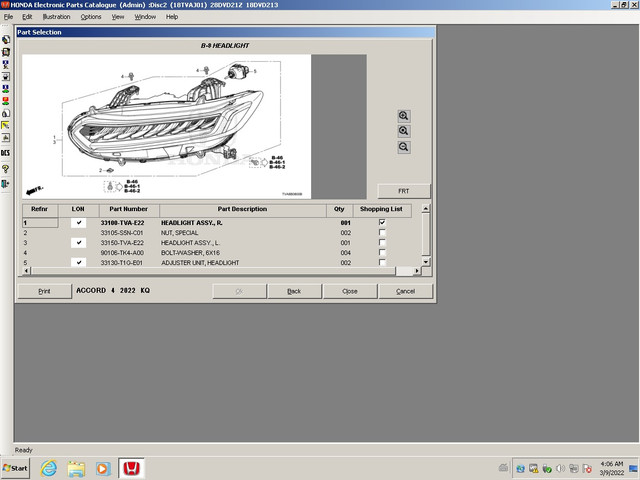Click the volume speaker tray icon
The width and height of the screenshot is (640, 480).
point(560,469)
